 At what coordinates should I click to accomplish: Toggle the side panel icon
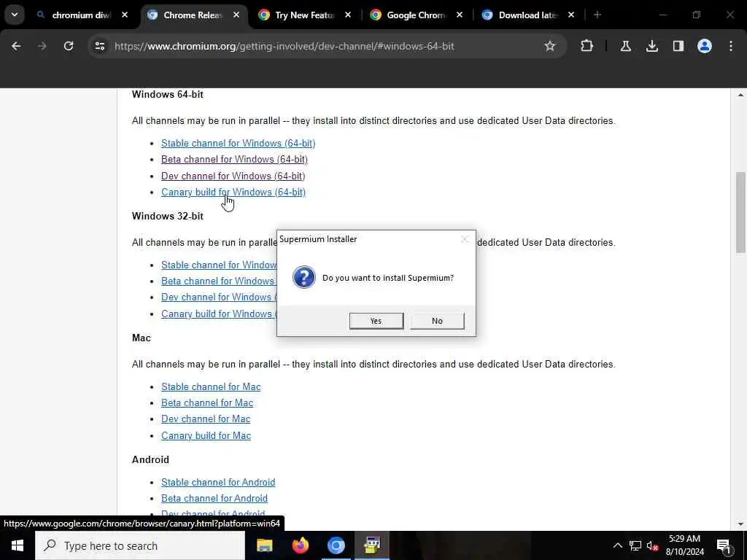pyautogui.click(x=678, y=46)
